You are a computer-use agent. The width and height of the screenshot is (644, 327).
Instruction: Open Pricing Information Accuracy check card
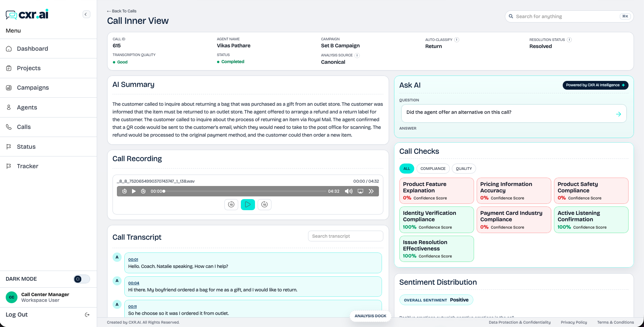coord(514,191)
